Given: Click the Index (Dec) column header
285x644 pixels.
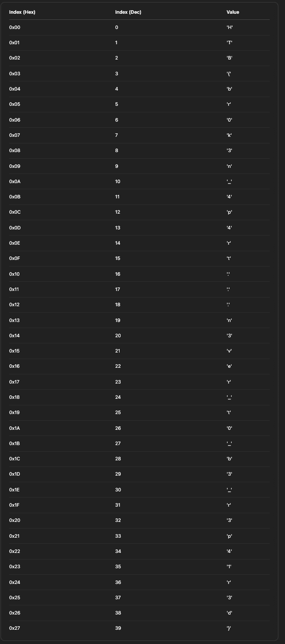Looking at the screenshot, I should coord(128,12).
